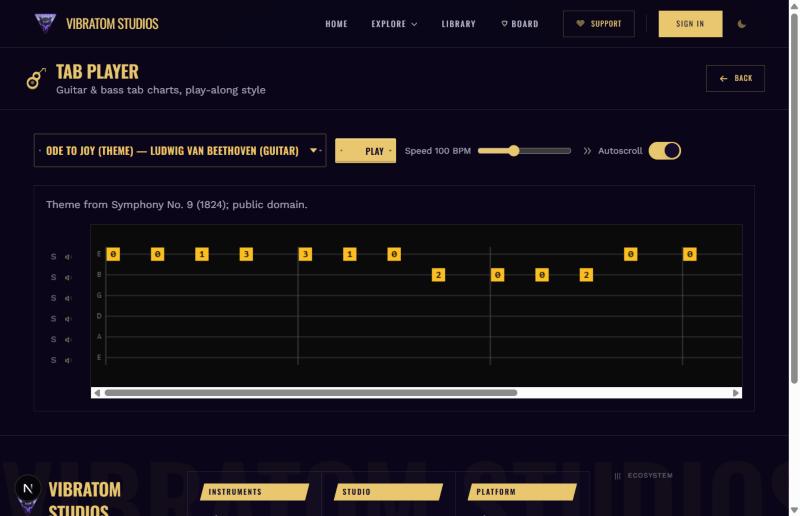Screen dimensions: 800x516
Task: Click the Platform footer heading
Action: [522, 492]
